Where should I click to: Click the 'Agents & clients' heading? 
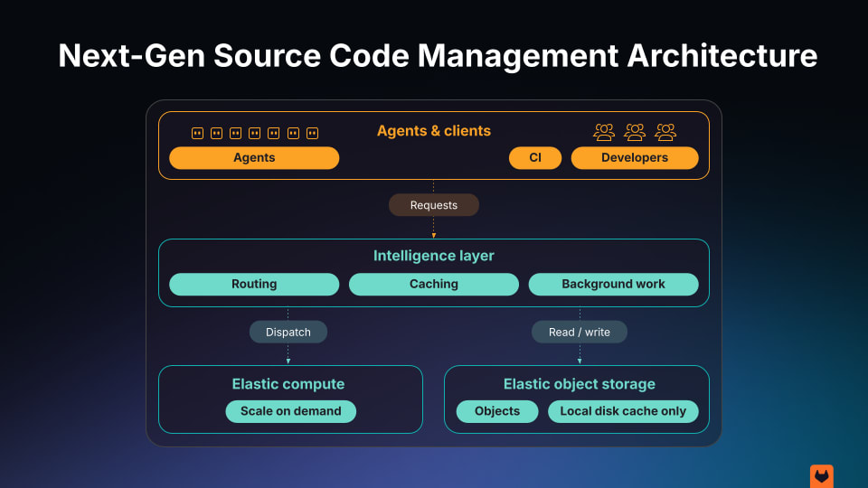coord(434,130)
